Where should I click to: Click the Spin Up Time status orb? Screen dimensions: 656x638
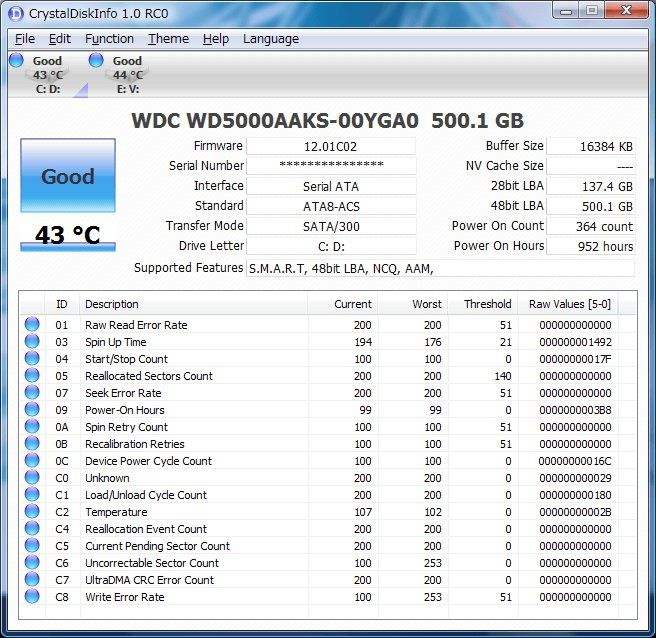[32, 341]
